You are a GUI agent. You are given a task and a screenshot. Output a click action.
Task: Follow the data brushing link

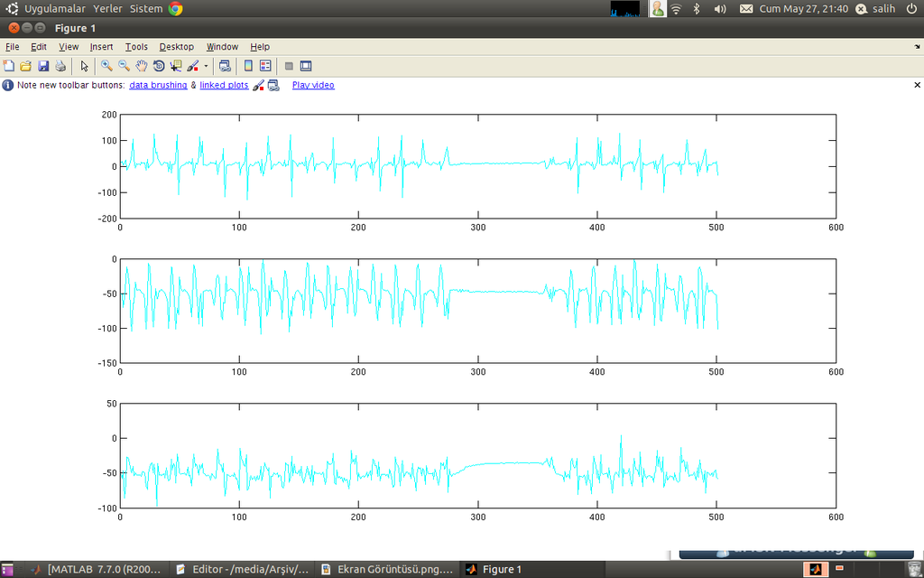(158, 85)
